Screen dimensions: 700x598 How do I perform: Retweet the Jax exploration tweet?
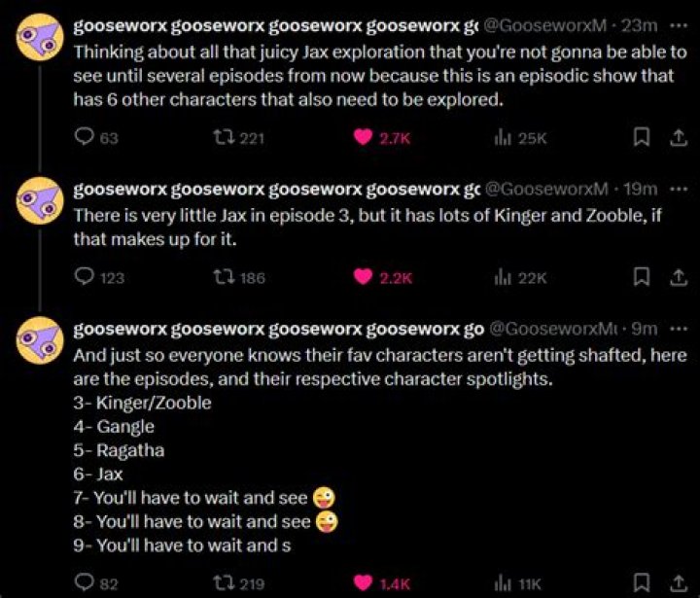(x=224, y=138)
